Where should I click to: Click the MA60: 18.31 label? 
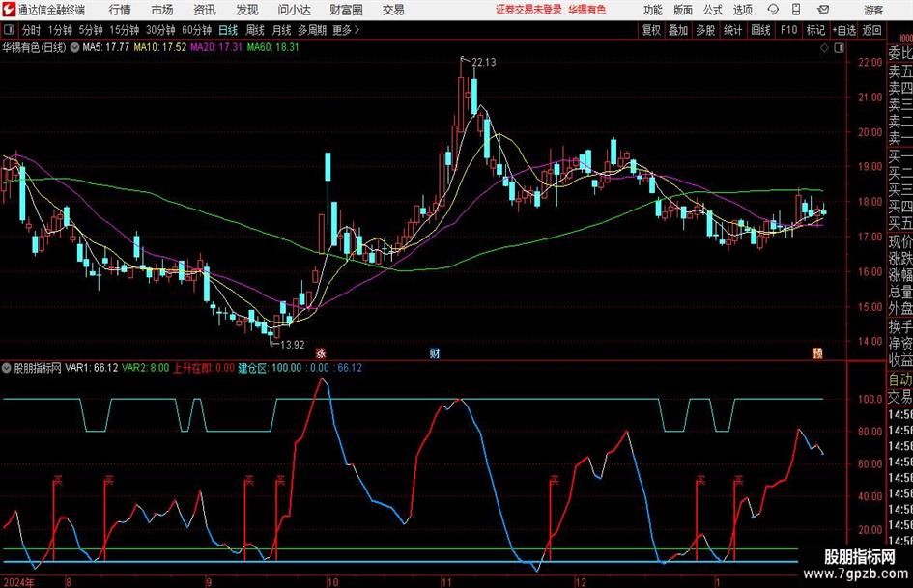pyautogui.click(x=272, y=47)
